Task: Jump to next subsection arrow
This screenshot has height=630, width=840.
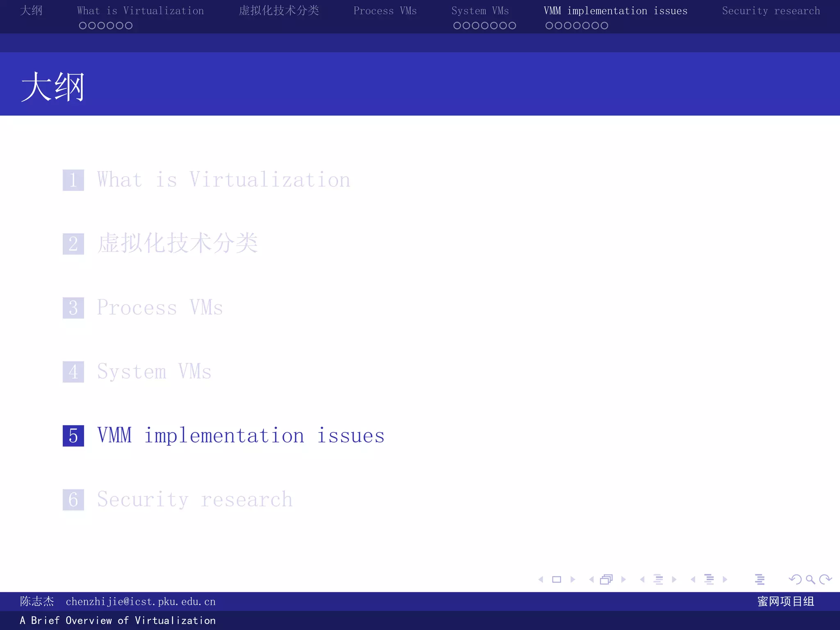Action: click(674, 579)
